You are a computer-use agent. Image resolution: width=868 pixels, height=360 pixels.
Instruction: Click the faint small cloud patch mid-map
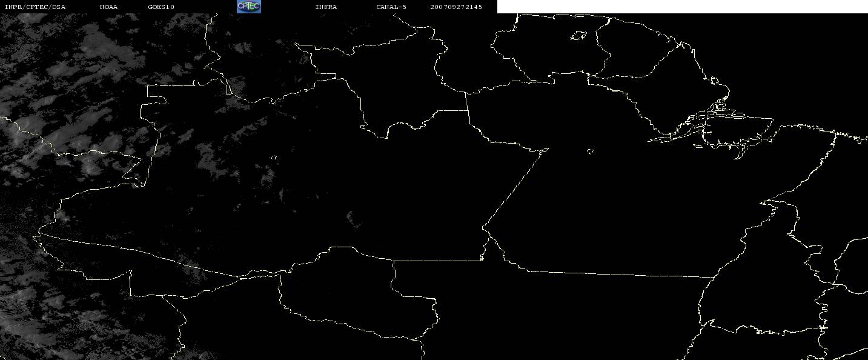[352, 218]
